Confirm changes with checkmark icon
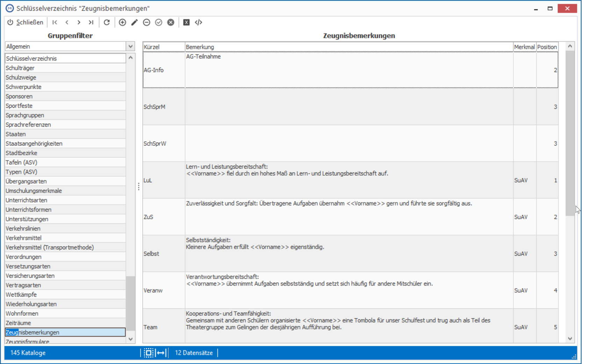Image resolution: width=589 pixels, height=364 pixels. [x=159, y=22]
